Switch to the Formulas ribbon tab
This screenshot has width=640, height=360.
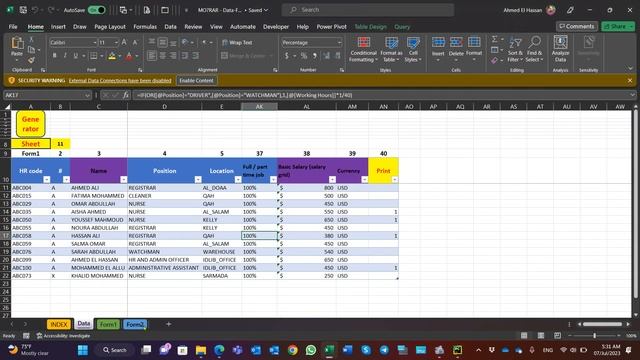(145, 27)
